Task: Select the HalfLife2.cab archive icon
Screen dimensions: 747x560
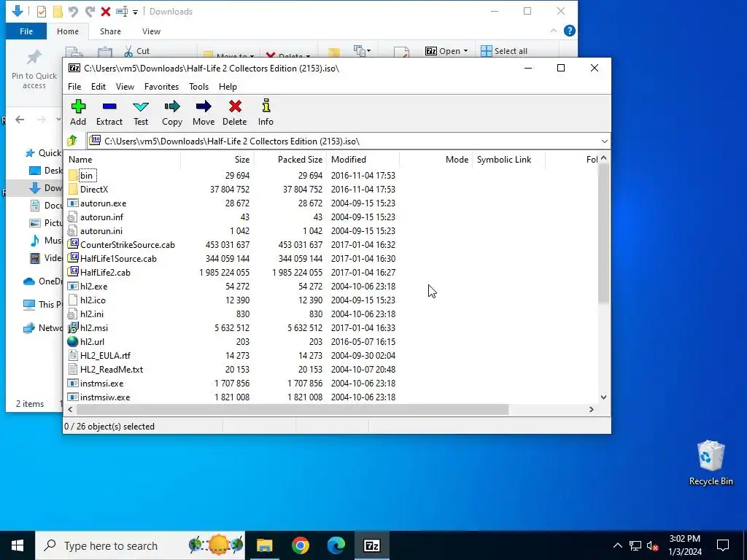Action: (x=73, y=272)
